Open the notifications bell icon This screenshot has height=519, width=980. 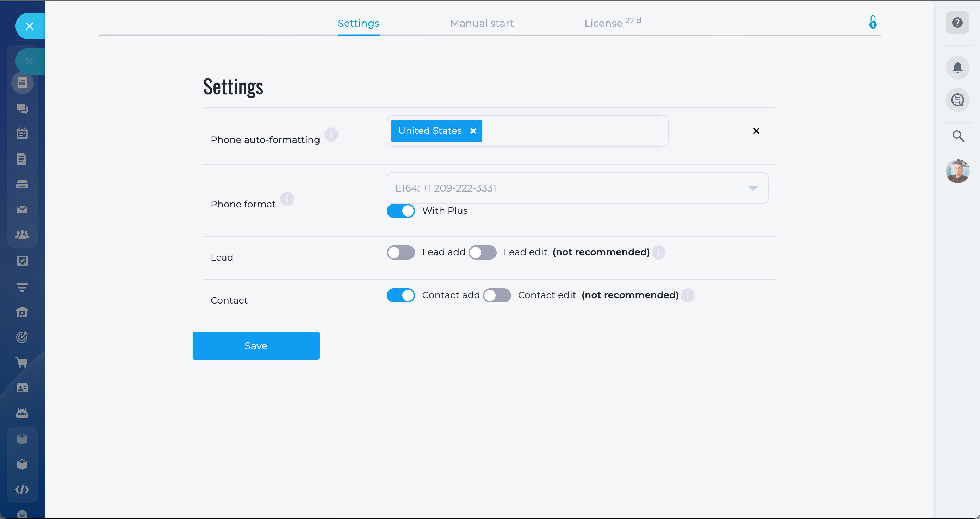click(x=957, y=68)
